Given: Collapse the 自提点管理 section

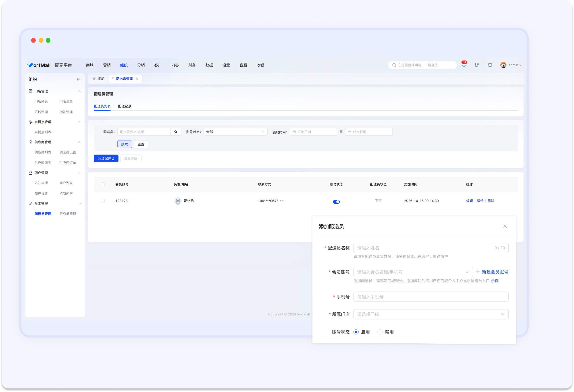Looking at the screenshot, I should pyautogui.click(x=79, y=122).
